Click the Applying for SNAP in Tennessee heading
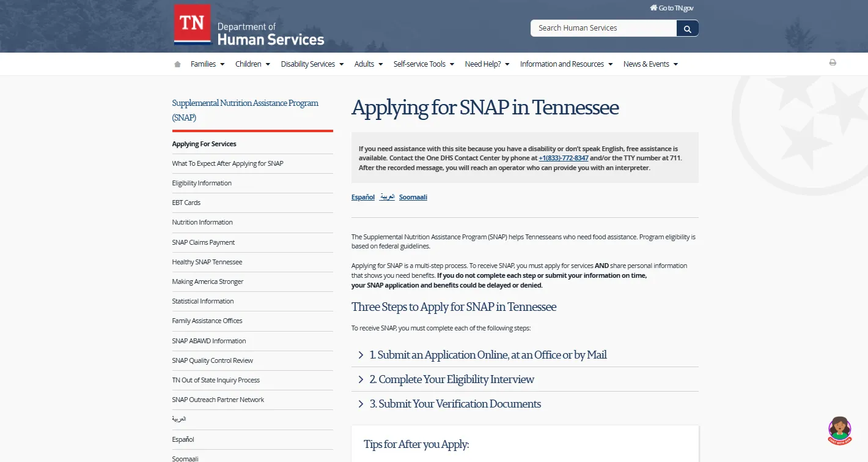This screenshot has height=462, width=868. pyautogui.click(x=485, y=108)
